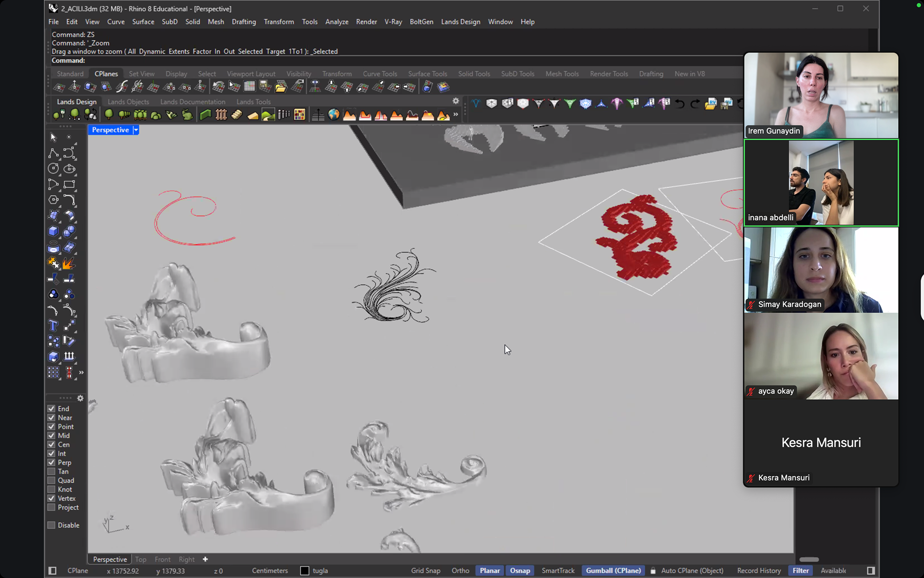924x578 pixels.
Task: Toggle the Point osnap checkbox
Action: click(51, 427)
